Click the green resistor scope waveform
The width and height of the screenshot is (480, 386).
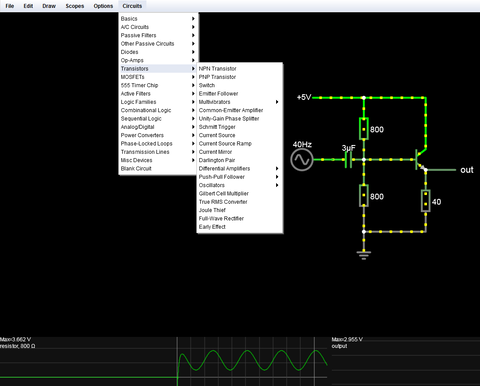252,361
